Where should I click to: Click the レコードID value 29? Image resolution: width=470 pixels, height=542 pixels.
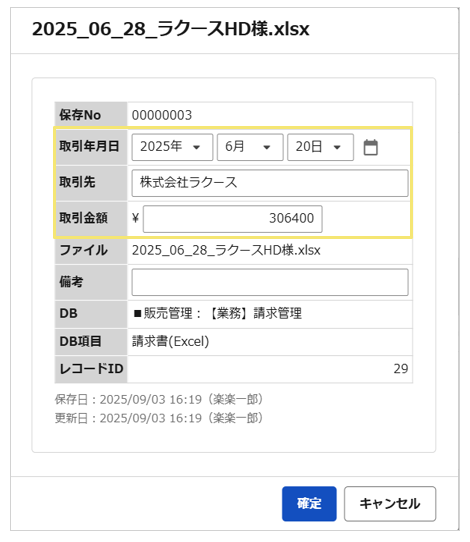401,369
